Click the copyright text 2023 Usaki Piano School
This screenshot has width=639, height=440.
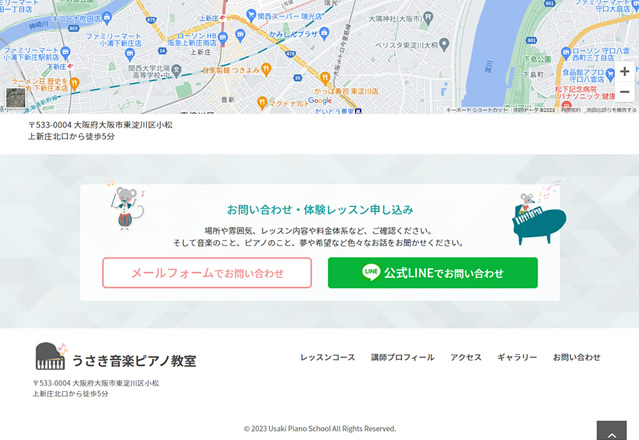pyautogui.click(x=320, y=429)
